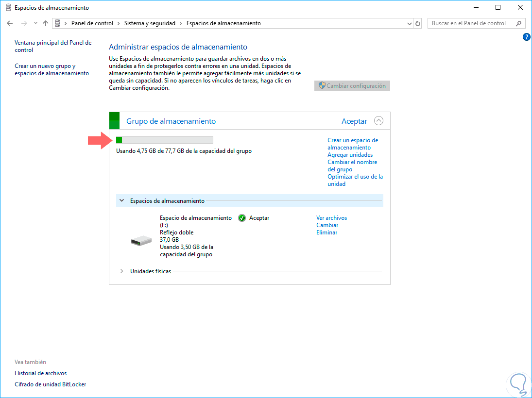Click the storage icon in address bar
532x398 pixels.
pyautogui.click(x=57, y=23)
